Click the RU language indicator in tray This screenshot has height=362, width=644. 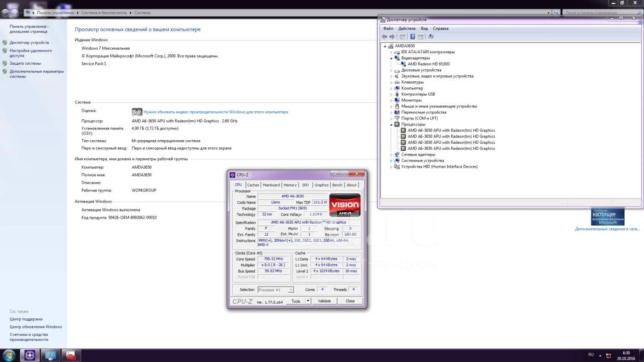click(x=591, y=355)
